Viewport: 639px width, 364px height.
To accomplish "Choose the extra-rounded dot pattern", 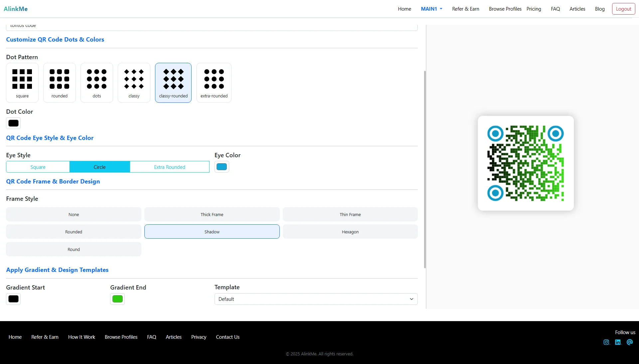I will click(214, 82).
